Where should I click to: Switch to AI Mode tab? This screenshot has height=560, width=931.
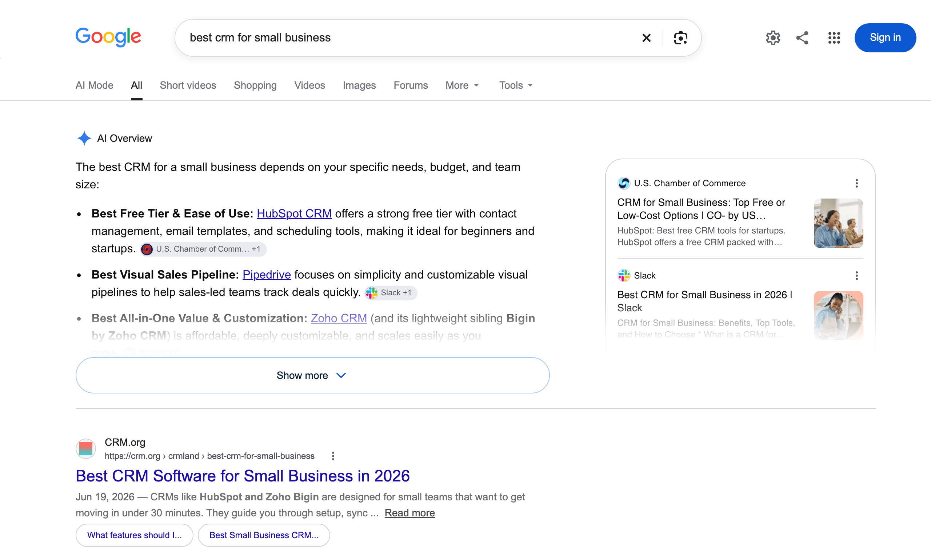coord(94,85)
